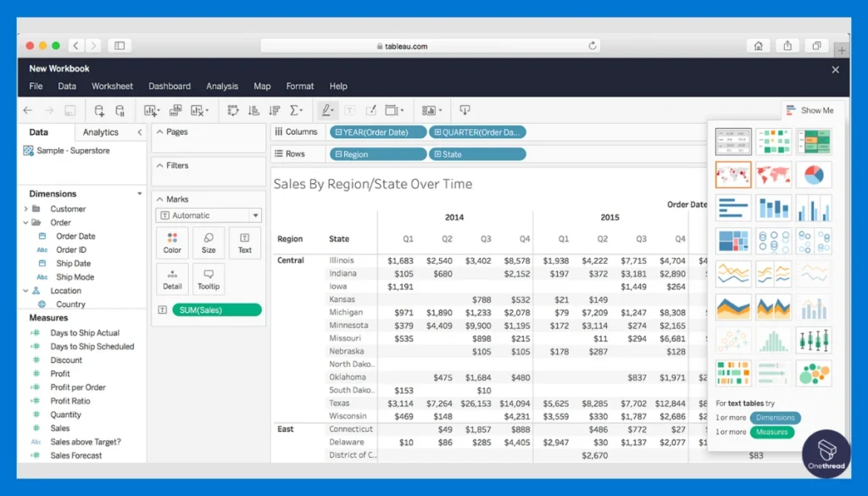Select the box-and-whisker plot chart type
Viewport: 868px width, 496px height.
coord(814,341)
